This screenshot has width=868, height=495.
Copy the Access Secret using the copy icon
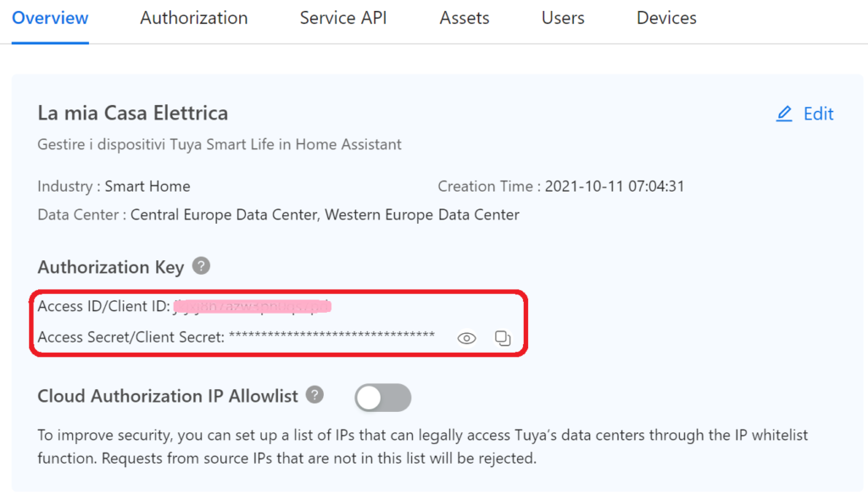503,338
